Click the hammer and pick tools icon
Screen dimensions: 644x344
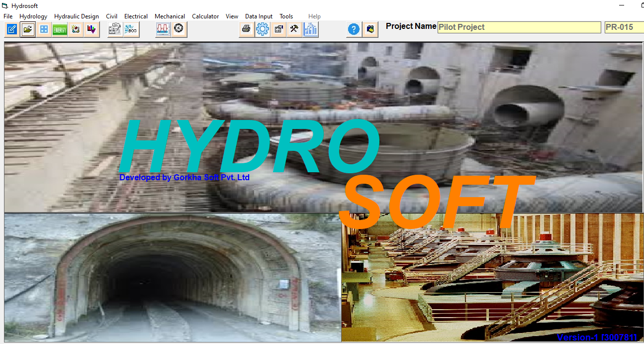pos(294,29)
